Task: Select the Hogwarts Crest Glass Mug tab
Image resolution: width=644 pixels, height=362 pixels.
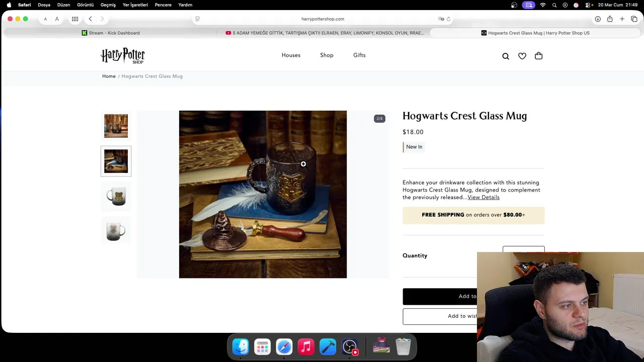Action: pyautogui.click(x=535, y=33)
